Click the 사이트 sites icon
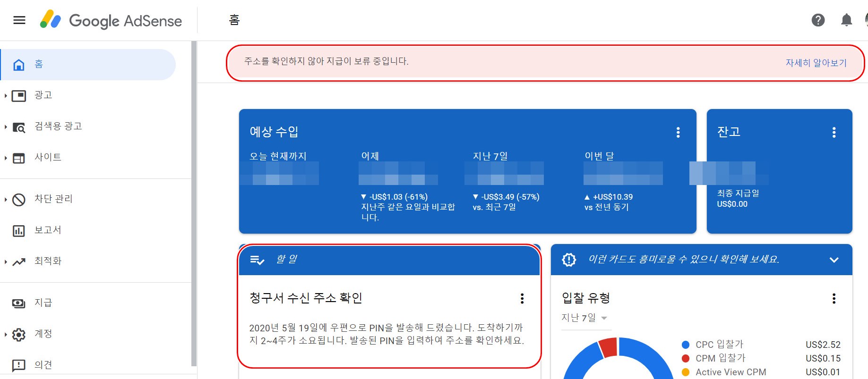Image resolution: width=868 pixels, height=379 pixels. point(19,158)
